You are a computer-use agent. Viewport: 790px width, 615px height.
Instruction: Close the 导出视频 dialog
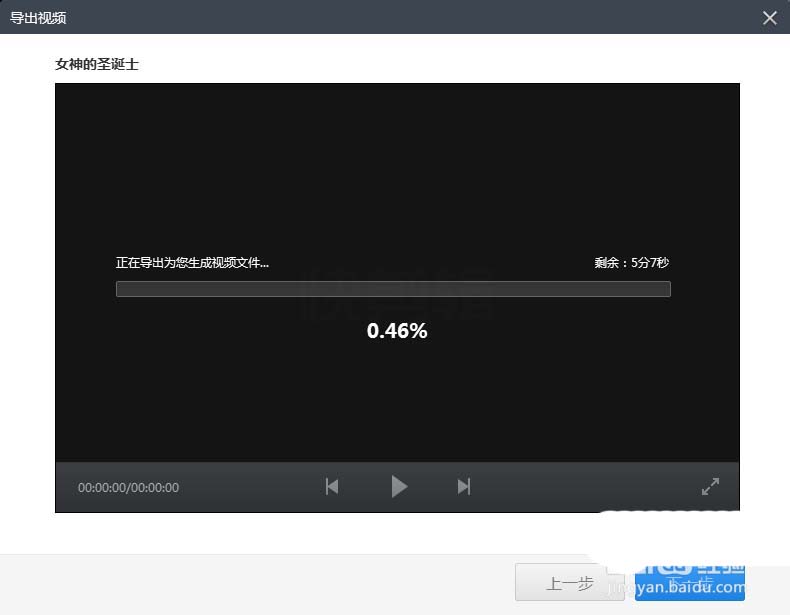[769, 18]
